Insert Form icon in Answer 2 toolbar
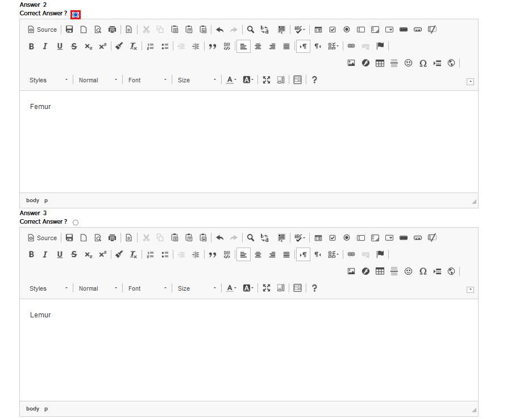This screenshot has height=419, width=532. click(x=318, y=30)
